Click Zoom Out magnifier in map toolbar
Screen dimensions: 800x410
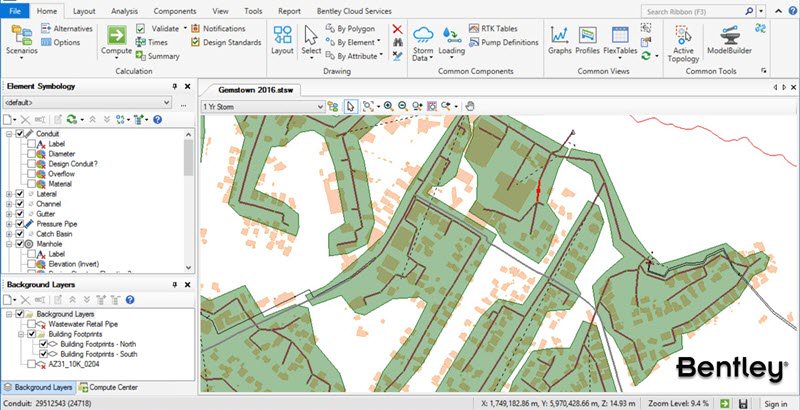(403, 106)
